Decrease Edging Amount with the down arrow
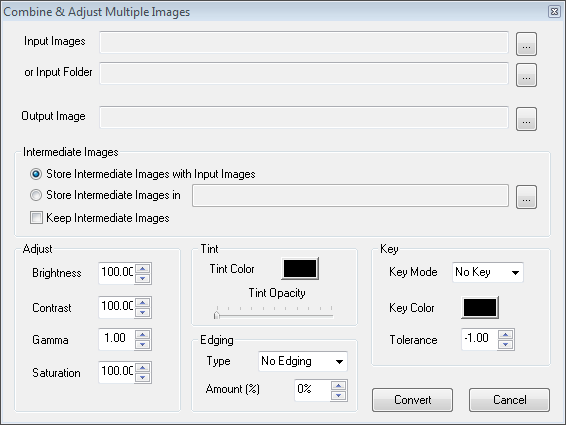The image size is (566, 425). point(339,395)
